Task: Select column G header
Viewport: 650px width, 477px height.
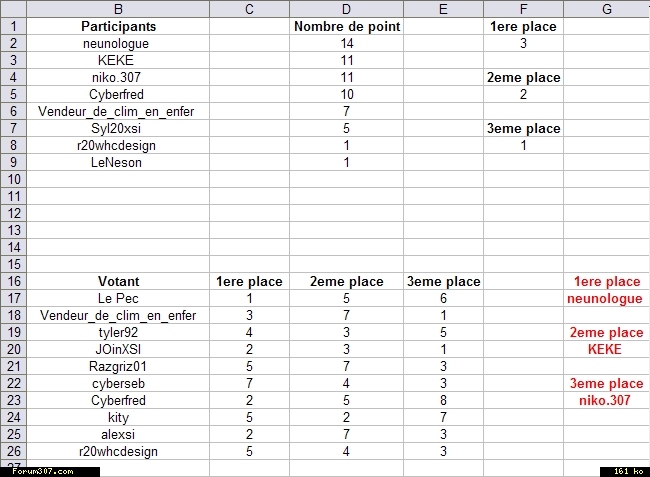Action: tap(607, 9)
